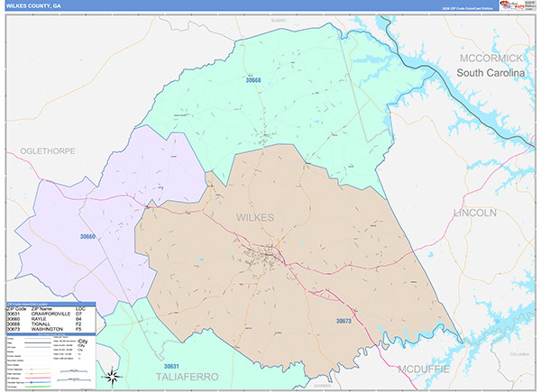Click WASHINGTON in the ZIP index table
The image size is (541, 392).
click(47, 329)
